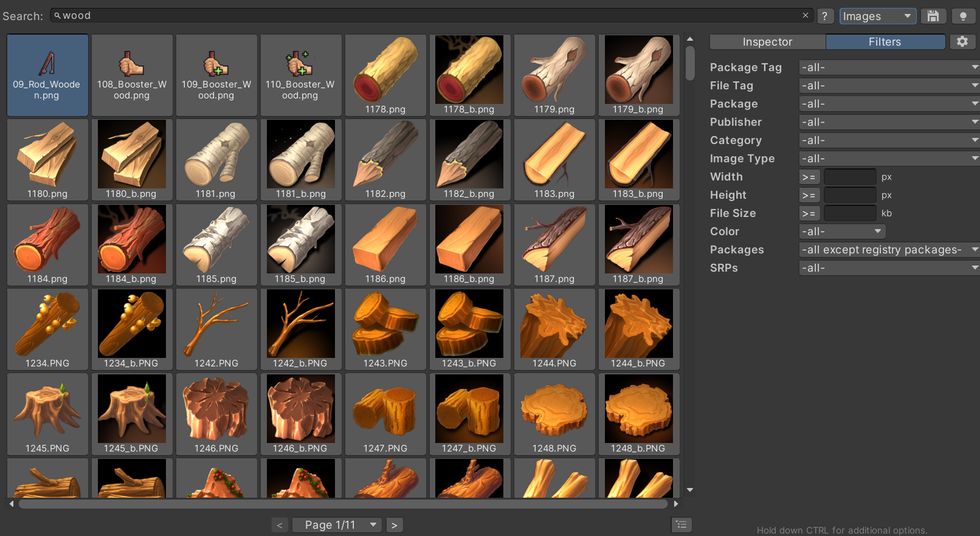Open the SRPs filter dropdown

[889, 268]
